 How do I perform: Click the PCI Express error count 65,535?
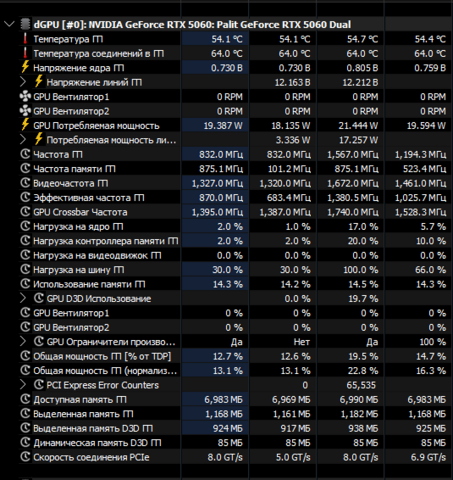click(x=361, y=385)
